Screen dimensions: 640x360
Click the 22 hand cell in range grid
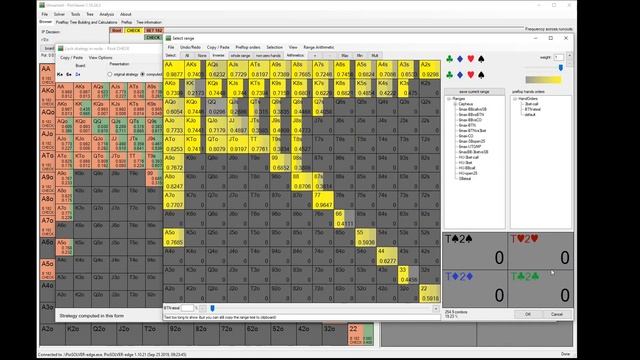point(430,293)
